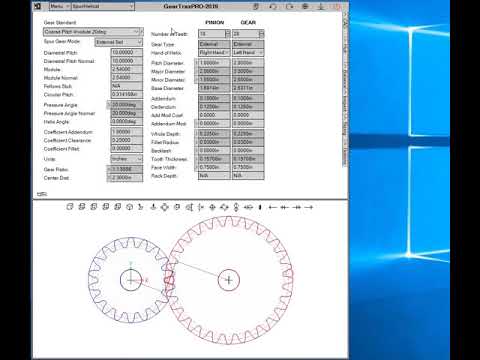Open the Menu dropdown in title bar

[60, 6]
